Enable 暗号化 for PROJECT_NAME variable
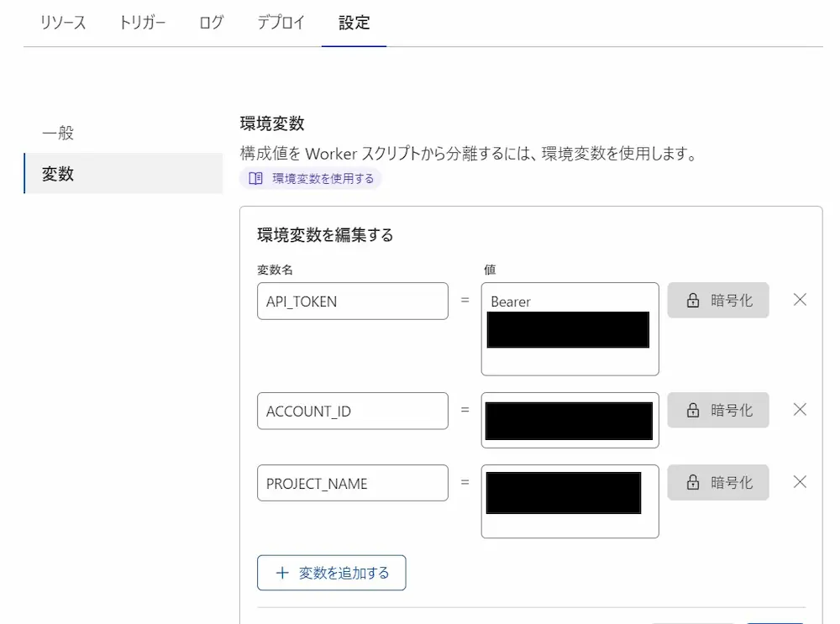The image size is (840, 624). click(718, 483)
